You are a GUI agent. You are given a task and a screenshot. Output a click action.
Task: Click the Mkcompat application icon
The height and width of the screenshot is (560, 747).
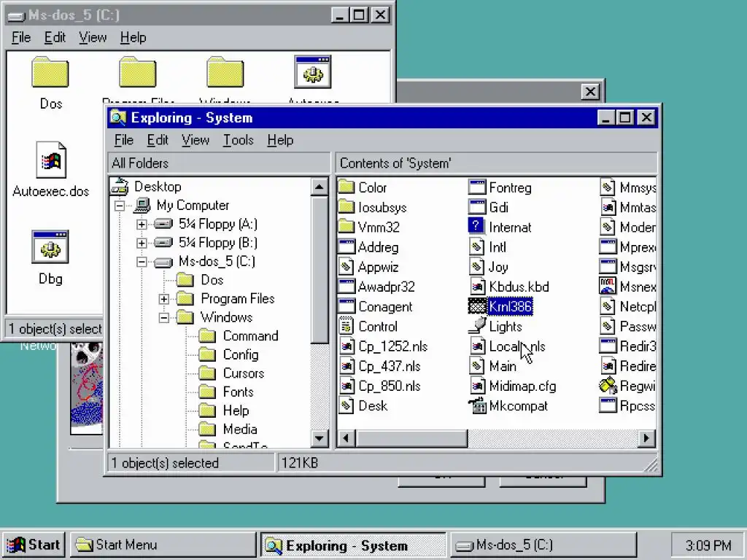tap(477, 405)
